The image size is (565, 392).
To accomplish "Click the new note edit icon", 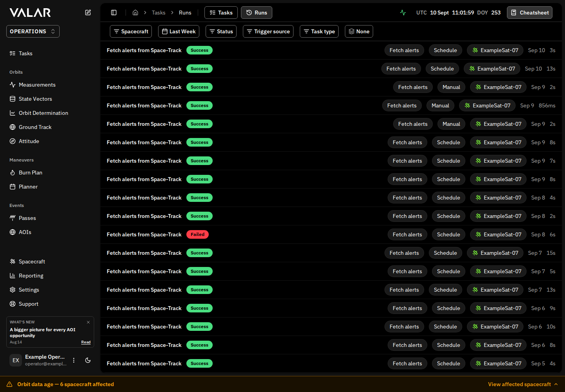I will coord(88,13).
